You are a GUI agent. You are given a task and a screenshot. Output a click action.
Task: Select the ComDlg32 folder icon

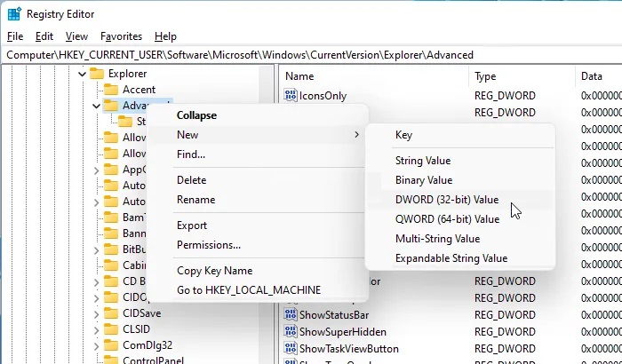pos(111,345)
